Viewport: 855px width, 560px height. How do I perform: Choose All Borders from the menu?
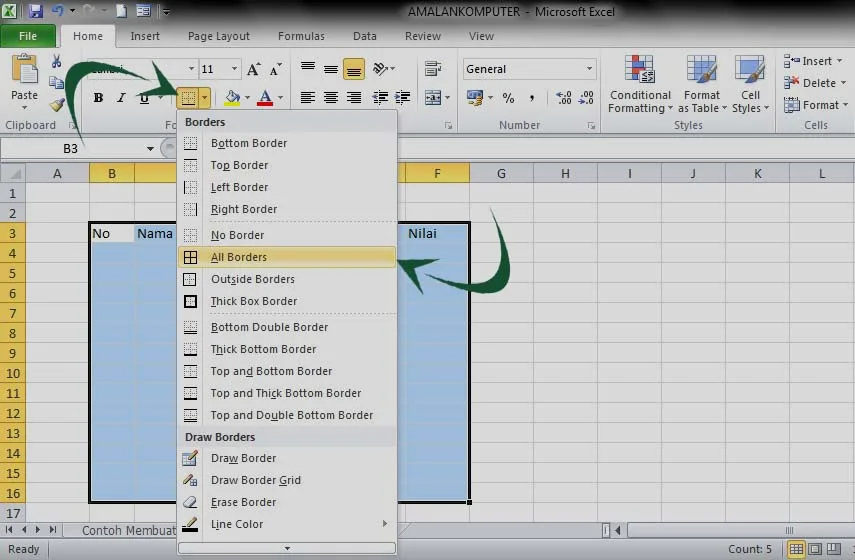point(287,257)
